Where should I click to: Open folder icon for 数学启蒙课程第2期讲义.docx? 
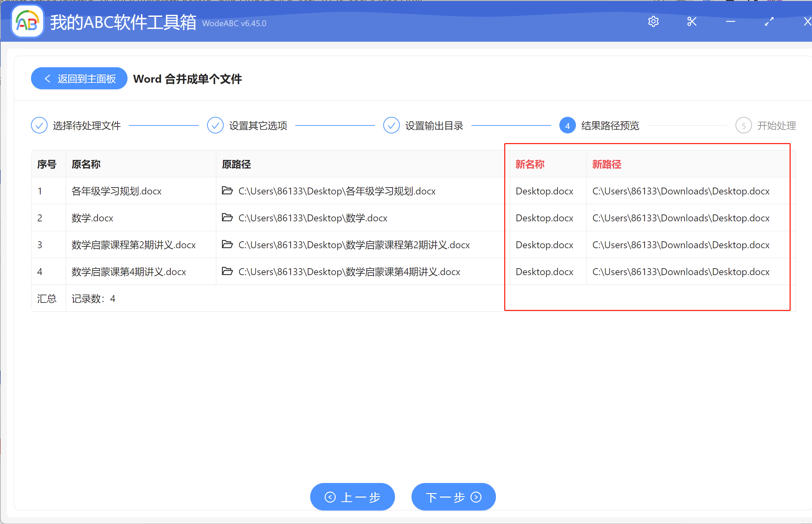(227, 244)
